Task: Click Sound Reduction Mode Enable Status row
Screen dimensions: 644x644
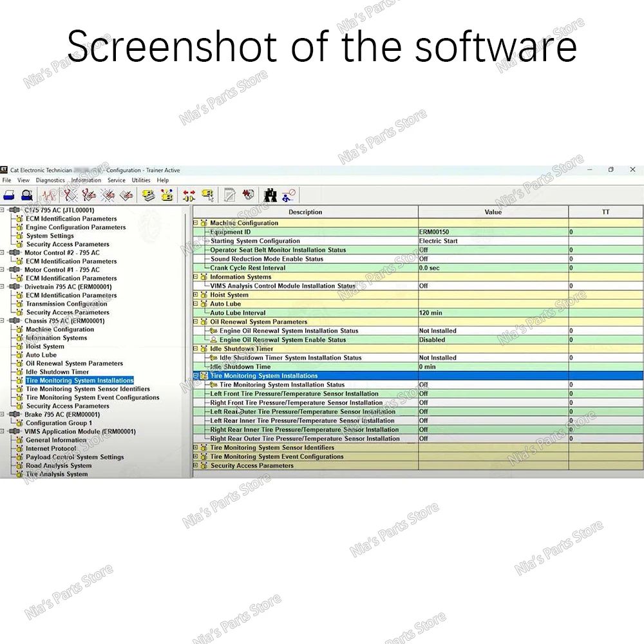Action: tap(418, 259)
